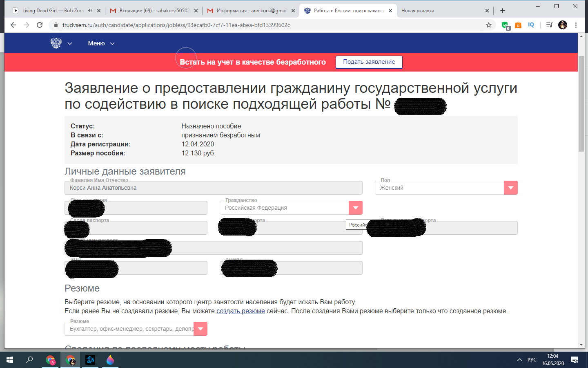The width and height of the screenshot is (588, 368).
Task: Switch to the Новая вкладка tab
Action: 441,11
